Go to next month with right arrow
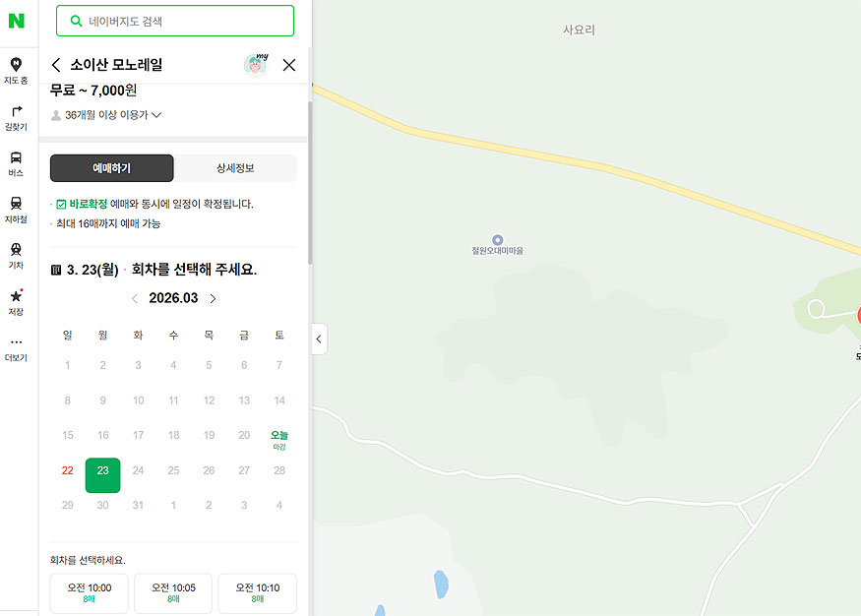 (x=214, y=298)
